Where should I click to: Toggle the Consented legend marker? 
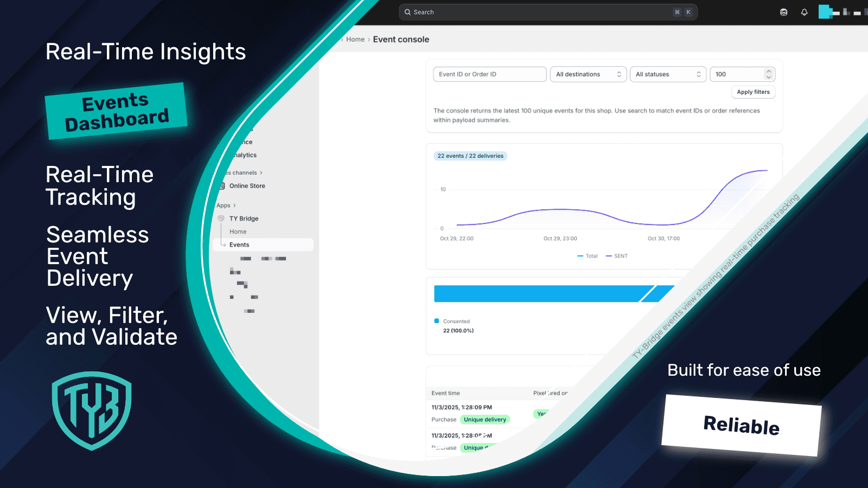(437, 320)
